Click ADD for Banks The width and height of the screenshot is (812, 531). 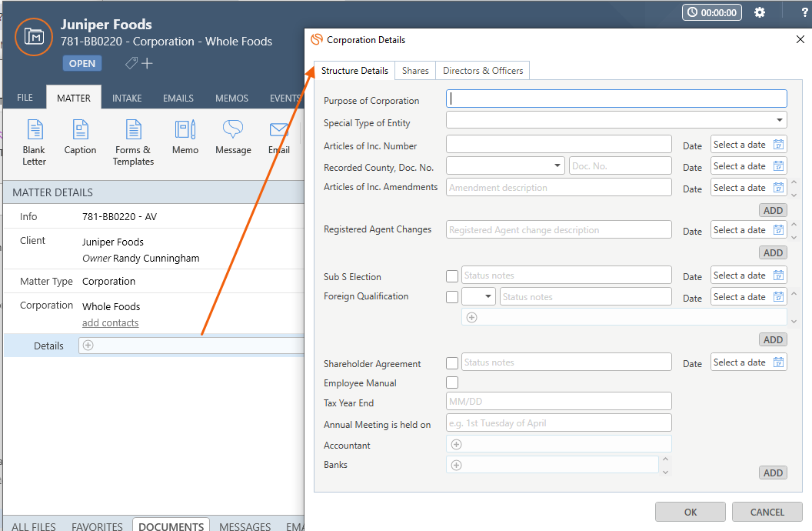point(773,473)
